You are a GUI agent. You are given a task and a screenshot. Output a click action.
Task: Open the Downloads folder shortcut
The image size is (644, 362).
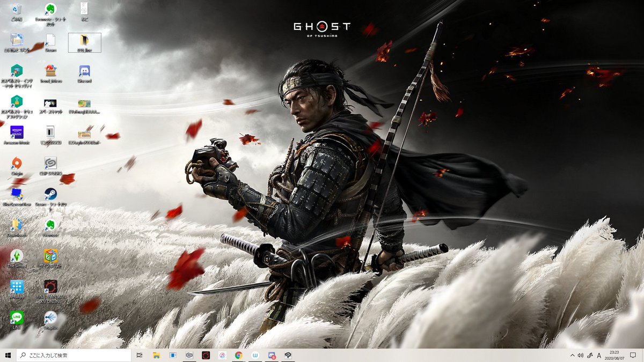click(17, 227)
